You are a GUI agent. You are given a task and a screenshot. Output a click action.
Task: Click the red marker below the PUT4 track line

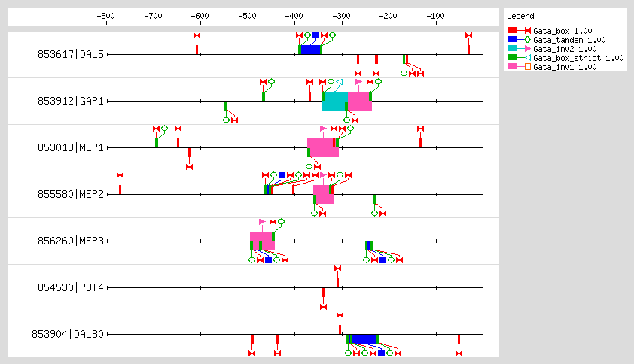tap(324, 297)
